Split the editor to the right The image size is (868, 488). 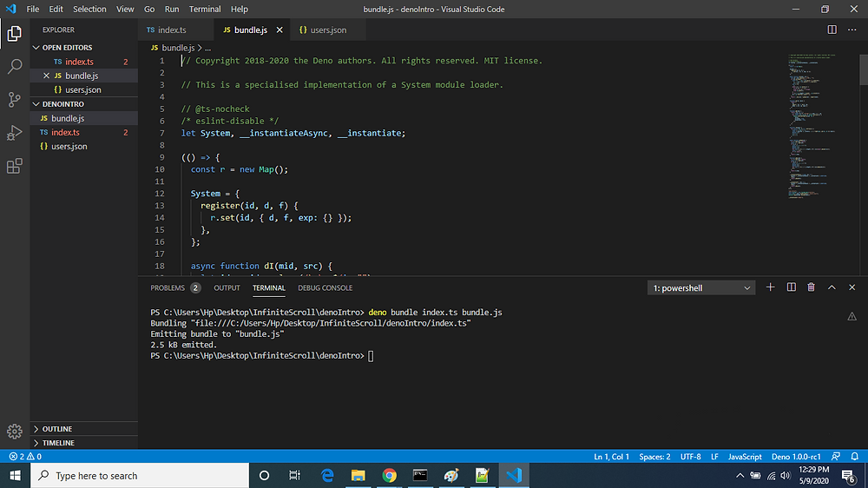(832, 30)
